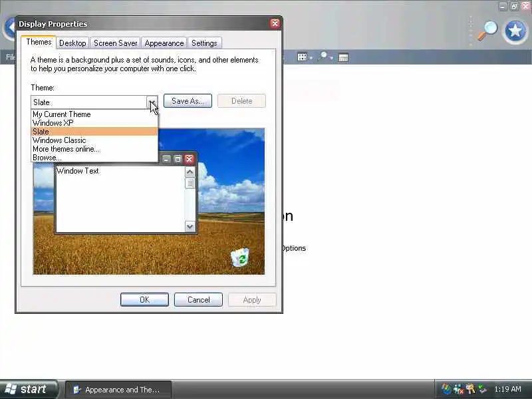Click preview window scrollbar up arrow
The width and height of the screenshot is (532, 399).
[190, 172]
